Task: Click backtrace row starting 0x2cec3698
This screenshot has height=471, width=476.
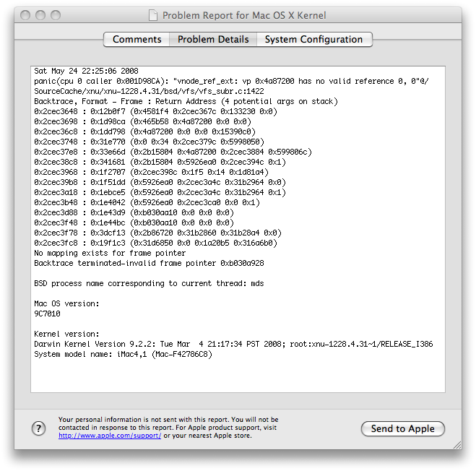Action: tap(142, 121)
